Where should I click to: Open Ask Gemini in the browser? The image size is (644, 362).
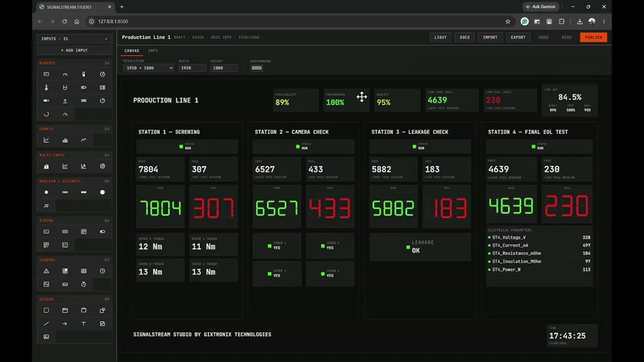(x=541, y=7)
